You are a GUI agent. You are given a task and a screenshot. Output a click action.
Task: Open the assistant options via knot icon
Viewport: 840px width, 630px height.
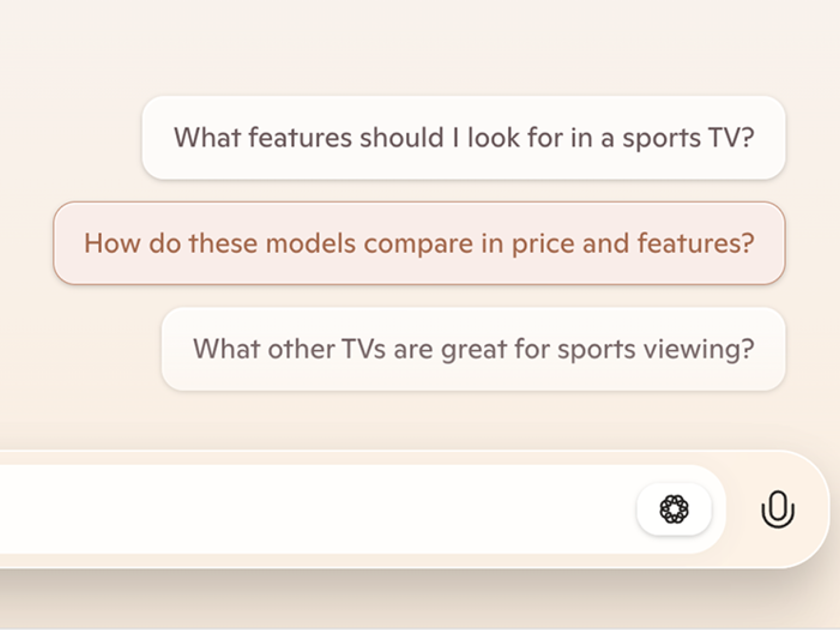click(674, 509)
